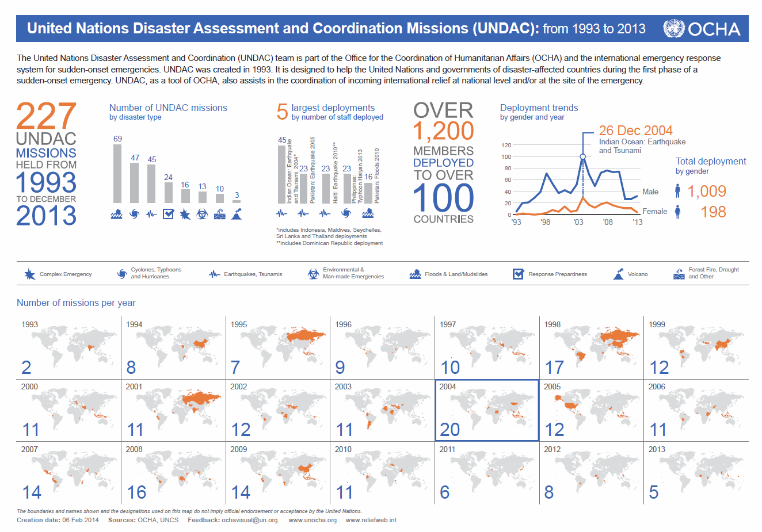This screenshot has height=532, width=762.
Task: Click the 'Number of missions per year' heading
Action: click(x=76, y=303)
